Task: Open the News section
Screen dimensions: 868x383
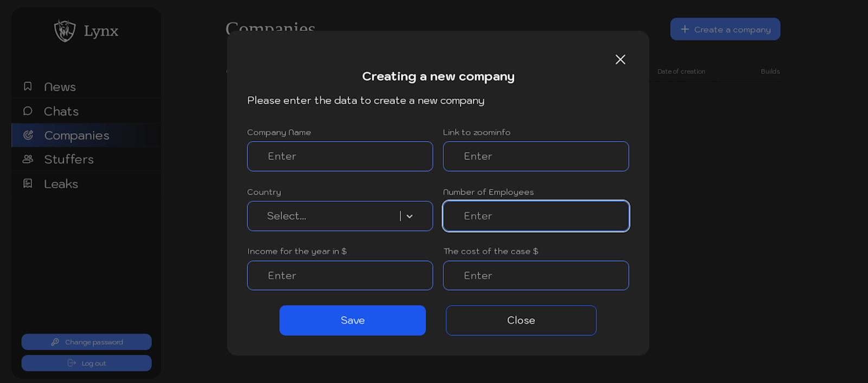Action: pyautogui.click(x=86, y=87)
